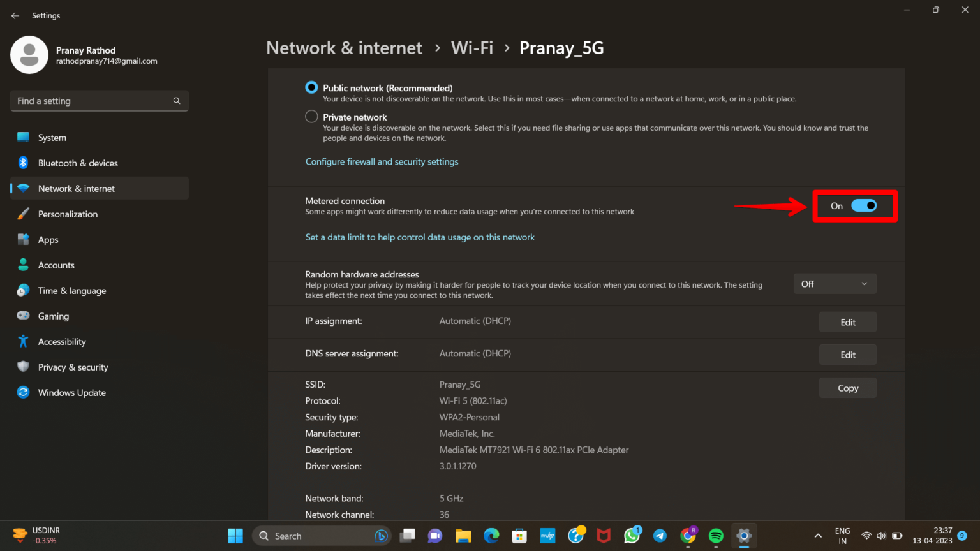980x551 pixels.
Task: Turn off the Metered connection toggle
Action: click(x=863, y=205)
